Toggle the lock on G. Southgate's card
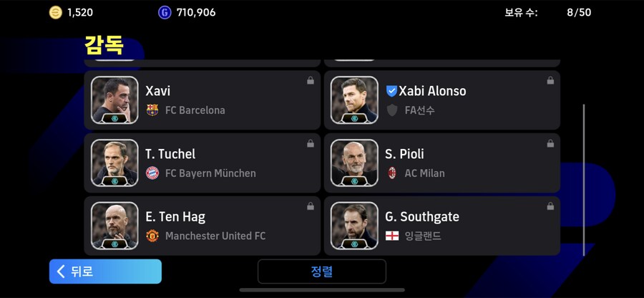 550,206
